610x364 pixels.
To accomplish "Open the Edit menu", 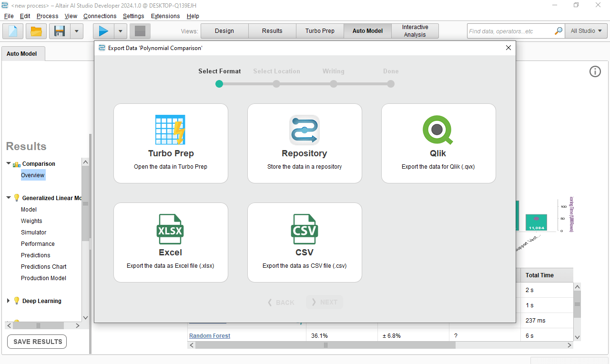I will (x=25, y=16).
